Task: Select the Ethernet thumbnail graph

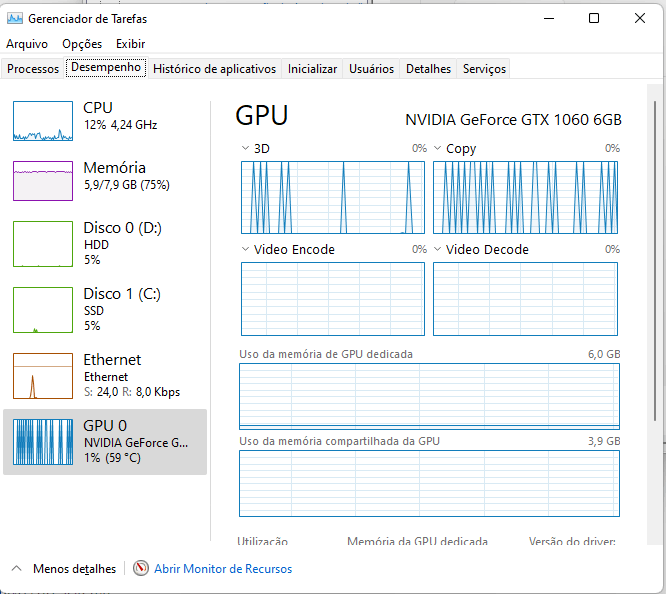Action: tap(43, 376)
